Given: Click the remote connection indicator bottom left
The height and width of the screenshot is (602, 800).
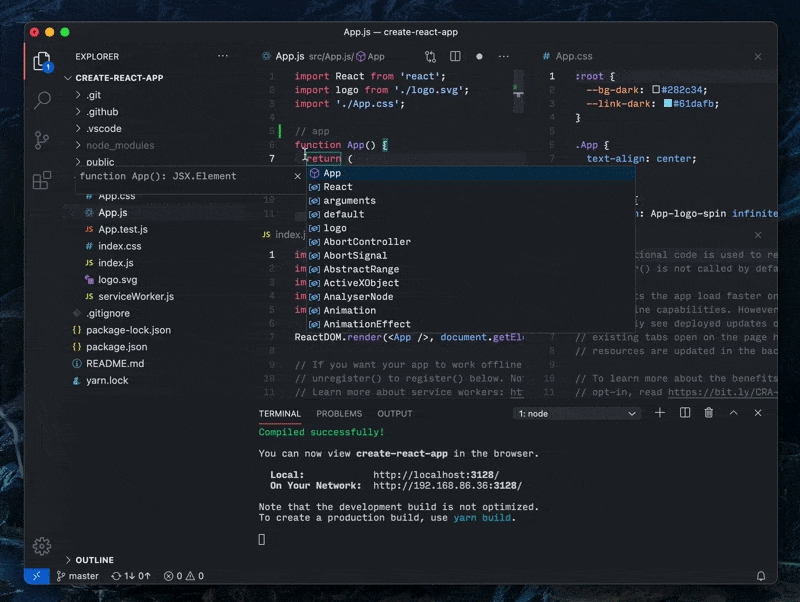Looking at the screenshot, I should [x=36, y=576].
